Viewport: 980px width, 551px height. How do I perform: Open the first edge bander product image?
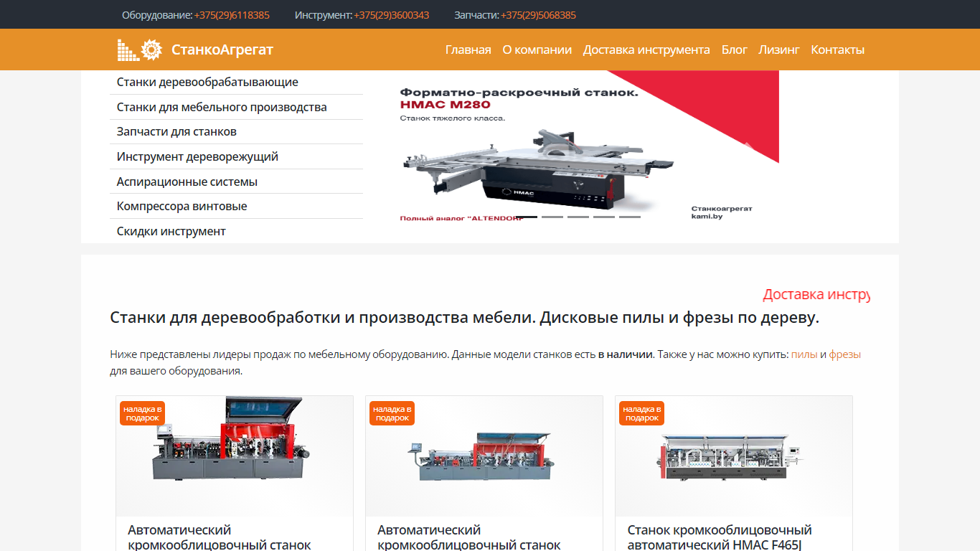pos(235,456)
